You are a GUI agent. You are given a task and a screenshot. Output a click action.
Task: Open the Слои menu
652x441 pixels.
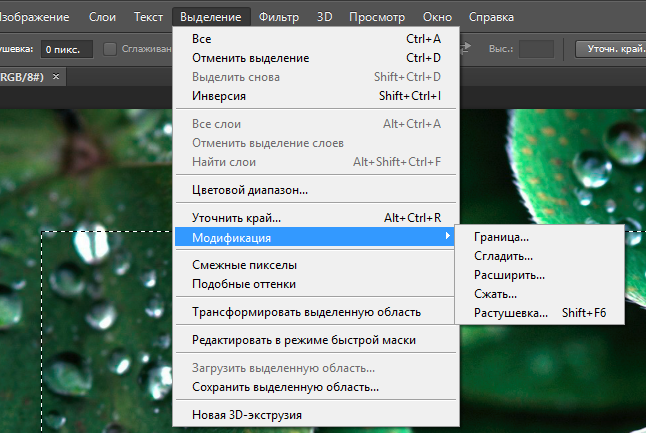pyautogui.click(x=102, y=17)
